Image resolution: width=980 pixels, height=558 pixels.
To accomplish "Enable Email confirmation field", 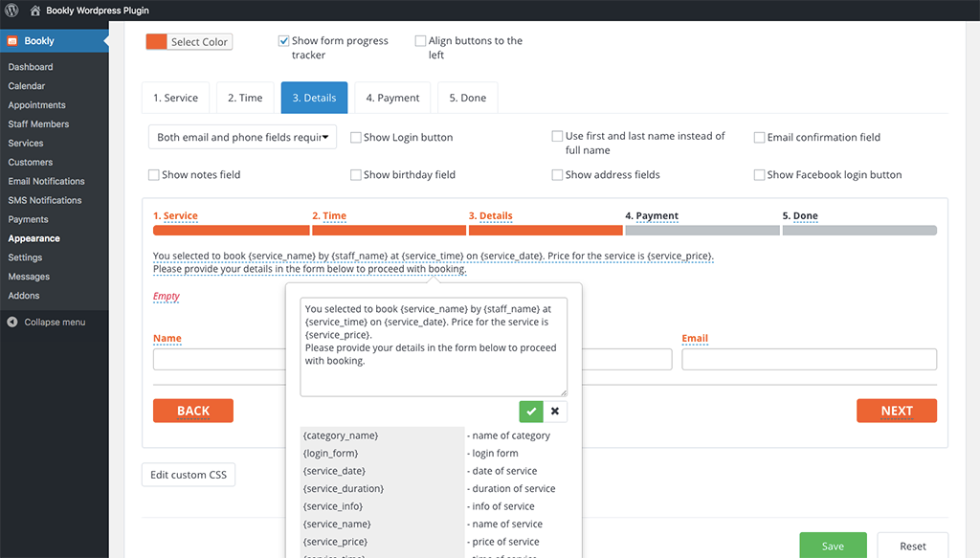I will 759,138.
